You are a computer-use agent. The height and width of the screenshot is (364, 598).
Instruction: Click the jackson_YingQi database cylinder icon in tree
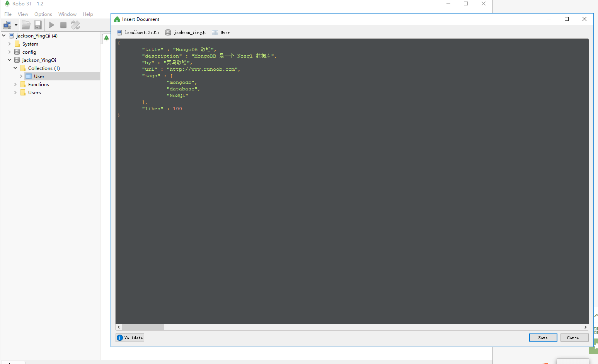click(17, 60)
